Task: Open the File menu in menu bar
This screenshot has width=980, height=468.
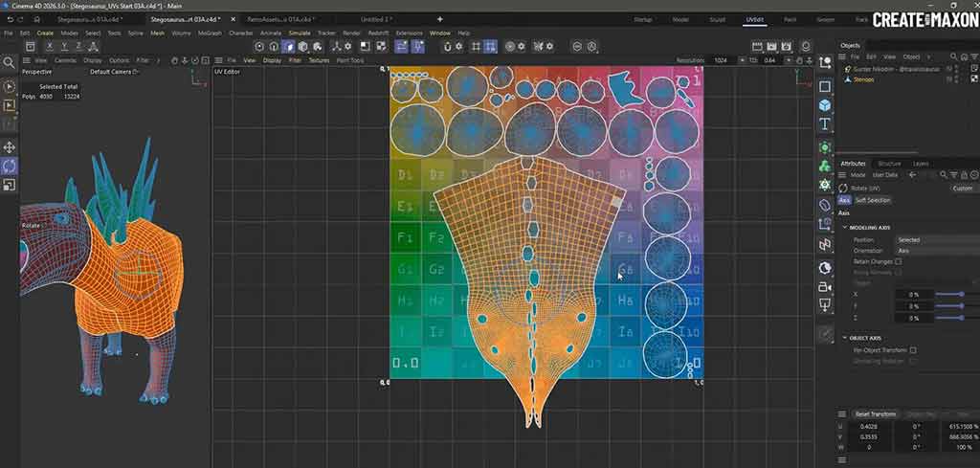Action: (9, 33)
